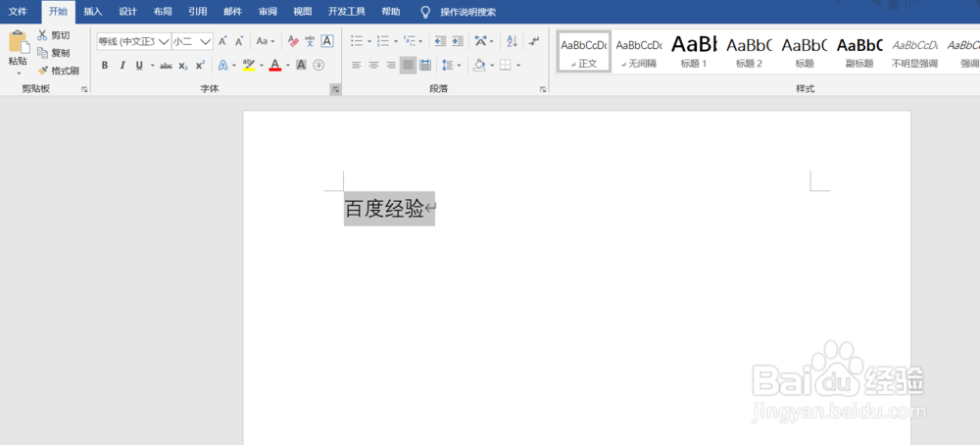The image size is (980, 445).
Task: Switch to the 布局 (Layout) tab
Action: 163,11
